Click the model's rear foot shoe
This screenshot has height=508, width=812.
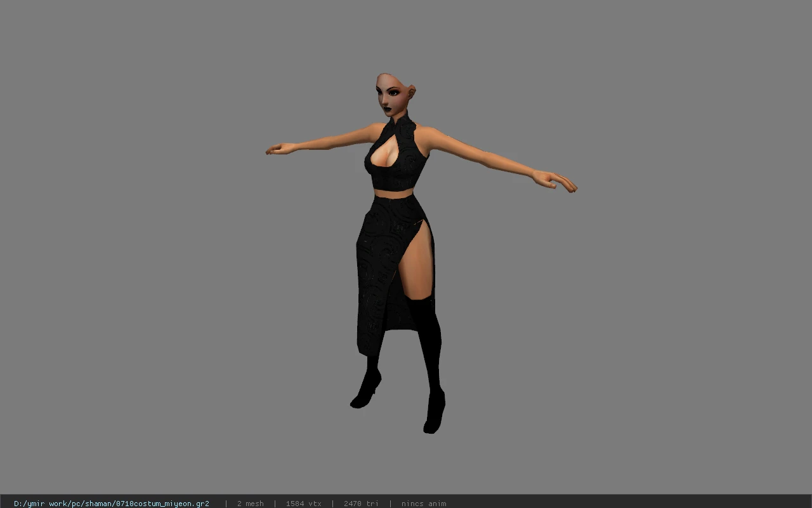(367, 389)
